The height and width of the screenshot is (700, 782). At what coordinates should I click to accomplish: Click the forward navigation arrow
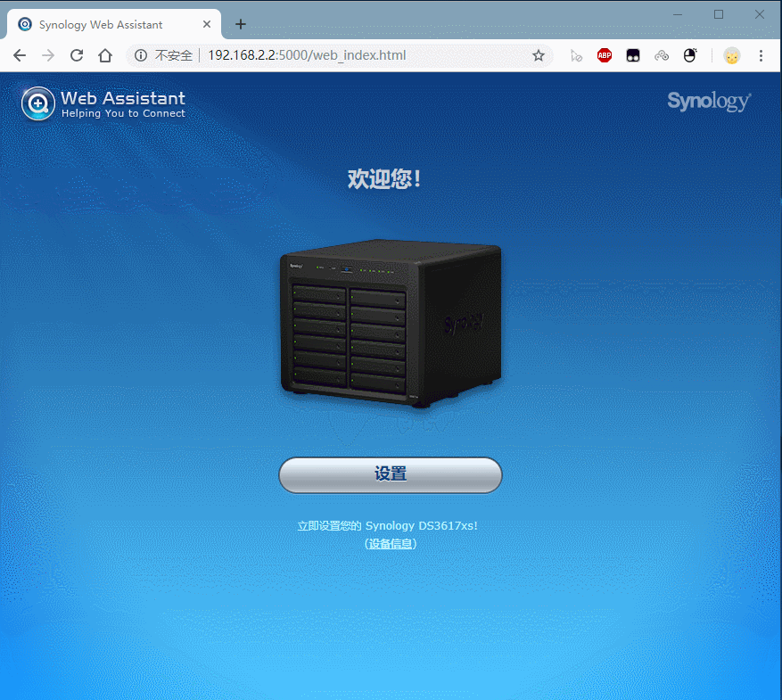point(47,55)
